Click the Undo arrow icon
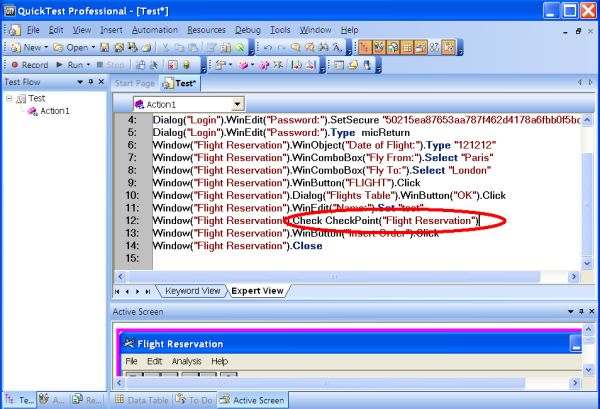The image size is (600, 409). [x=268, y=47]
